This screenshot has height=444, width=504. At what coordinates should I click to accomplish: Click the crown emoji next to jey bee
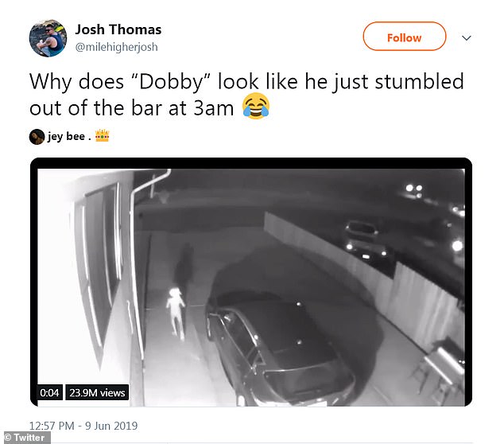coord(103,135)
